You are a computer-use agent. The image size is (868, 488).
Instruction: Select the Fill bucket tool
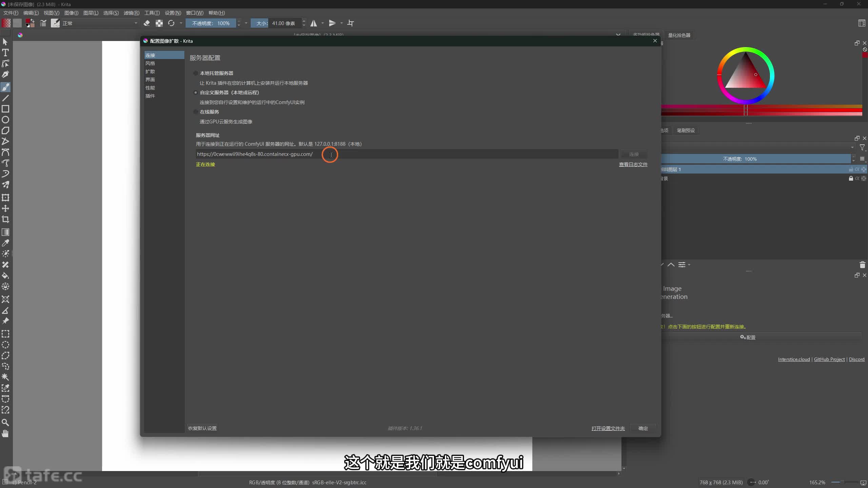[5, 276]
